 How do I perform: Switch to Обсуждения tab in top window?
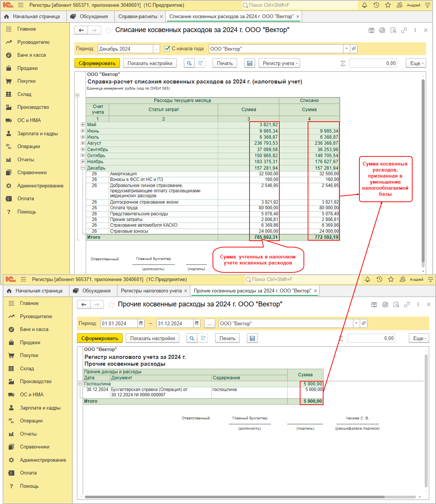[90, 17]
